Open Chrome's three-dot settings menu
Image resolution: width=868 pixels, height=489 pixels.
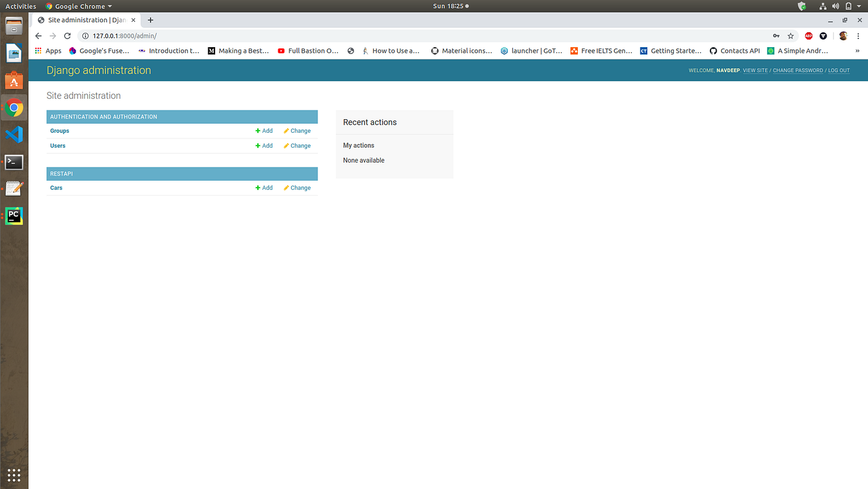pos(858,35)
